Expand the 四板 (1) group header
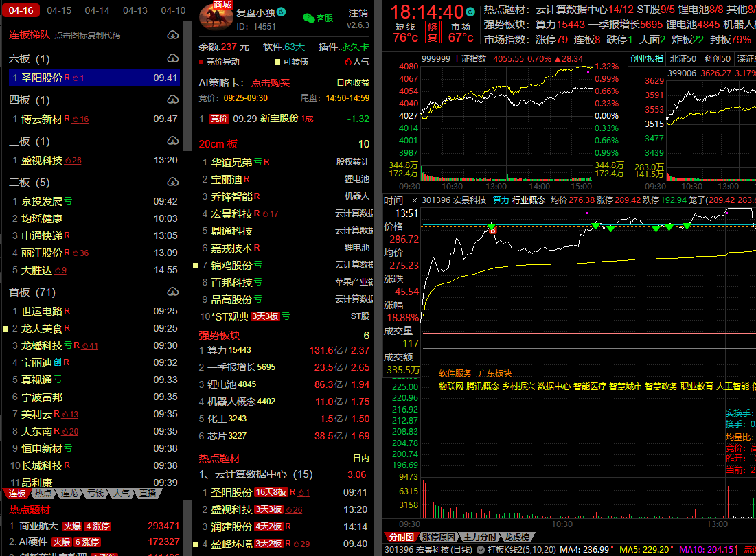 click(x=29, y=100)
